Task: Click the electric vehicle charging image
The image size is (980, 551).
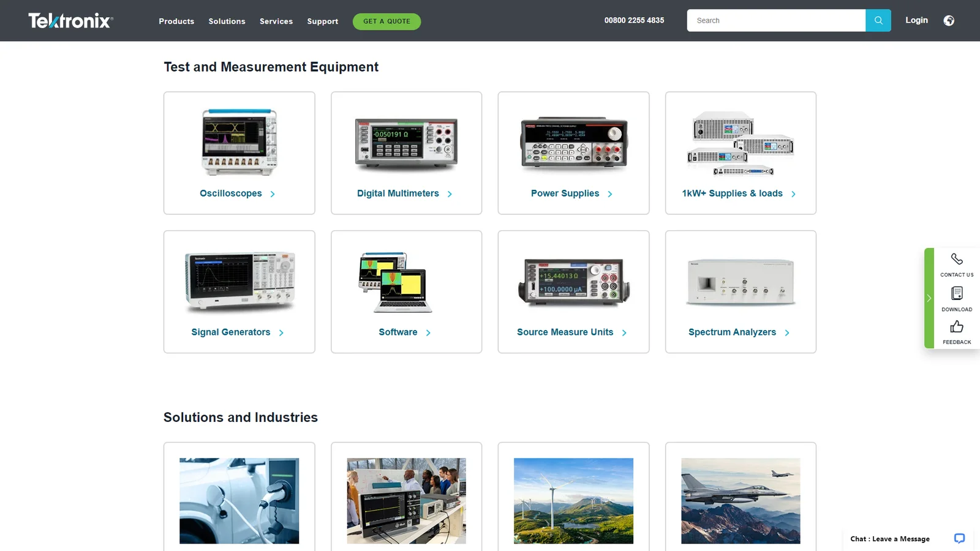Action: click(x=239, y=501)
